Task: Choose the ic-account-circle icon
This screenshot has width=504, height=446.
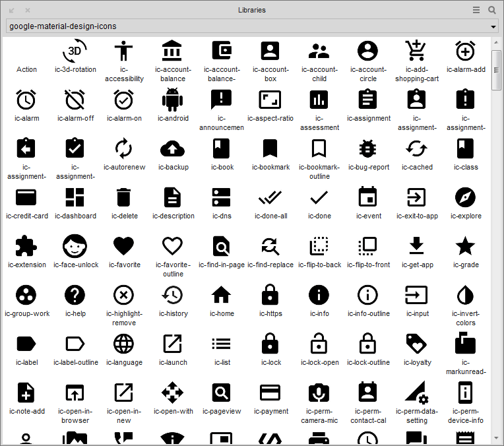Action: pyautogui.click(x=367, y=51)
